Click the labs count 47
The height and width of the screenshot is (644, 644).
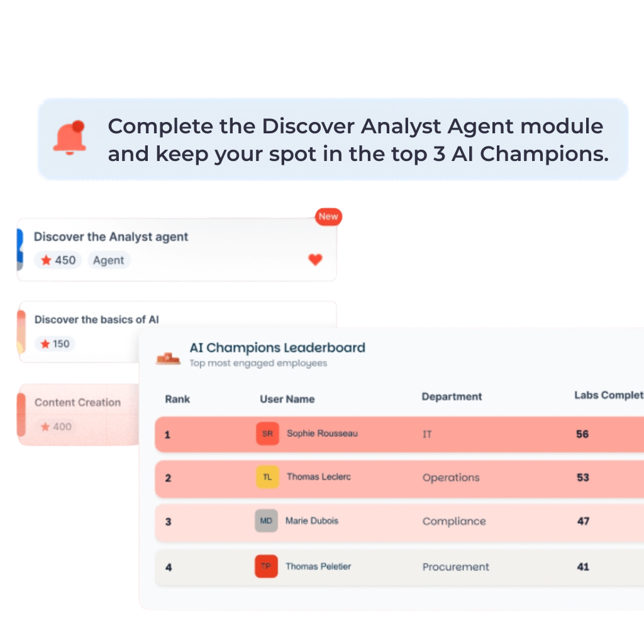[583, 521]
